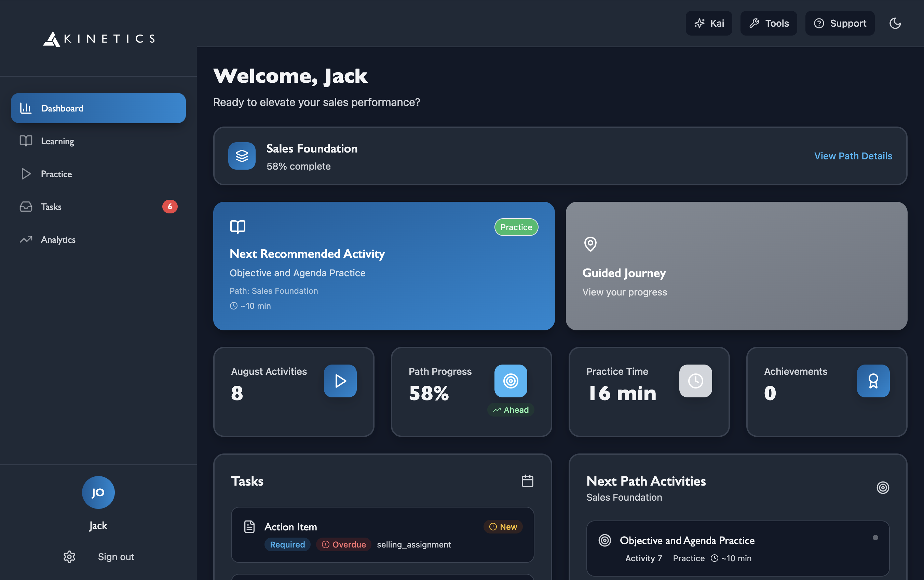Click the book icon on Next Recommended Activity
Image resolution: width=924 pixels, height=580 pixels.
tap(237, 227)
